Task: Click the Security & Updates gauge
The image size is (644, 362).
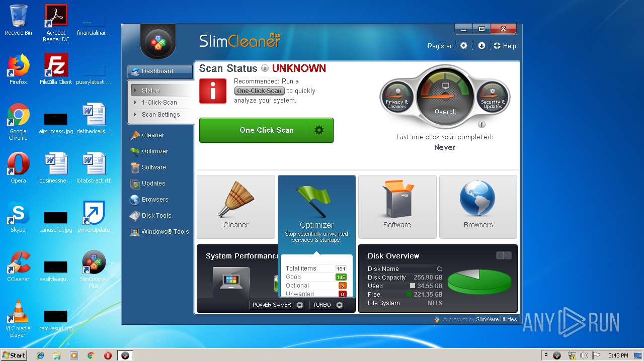Action: pyautogui.click(x=493, y=97)
